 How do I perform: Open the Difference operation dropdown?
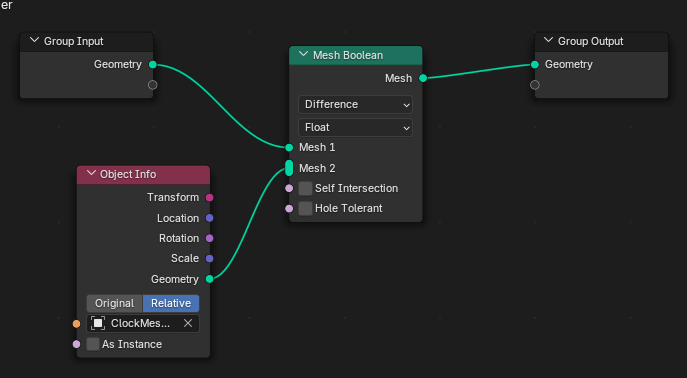point(355,104)
